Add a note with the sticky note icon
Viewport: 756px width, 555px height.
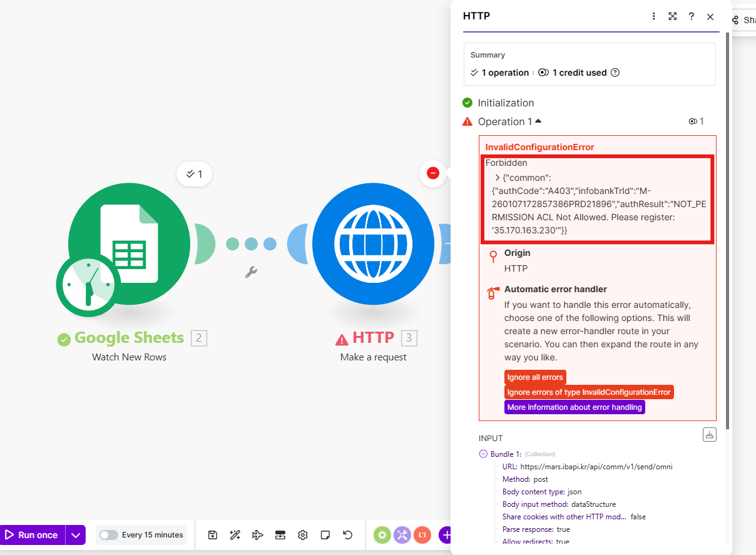(325, 535)
